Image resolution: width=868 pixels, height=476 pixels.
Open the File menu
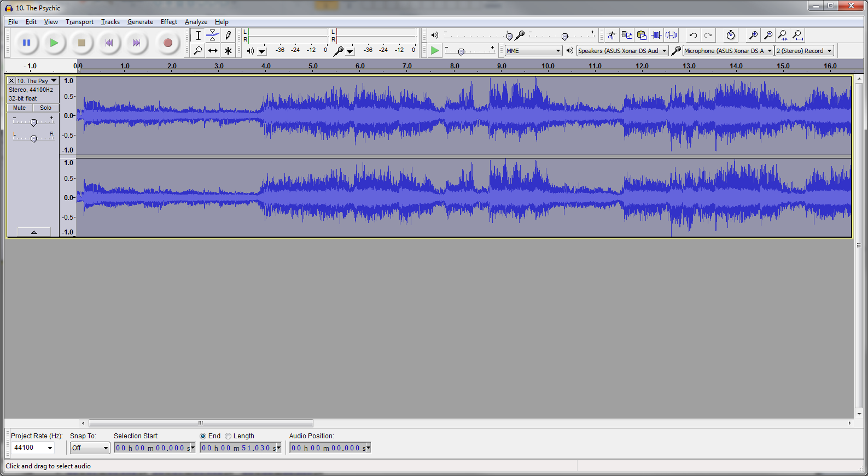pos(13,22)
